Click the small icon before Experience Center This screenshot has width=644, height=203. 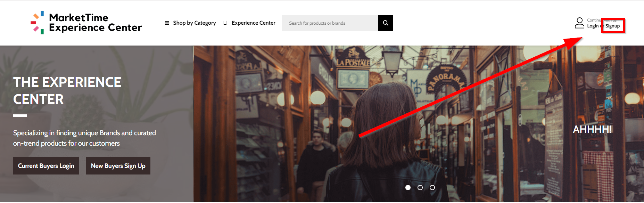coord(225,23)
